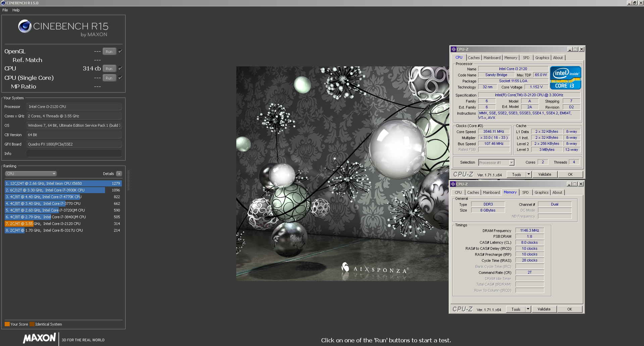Click the Cinebench R15 logo icon

(25, 26)
